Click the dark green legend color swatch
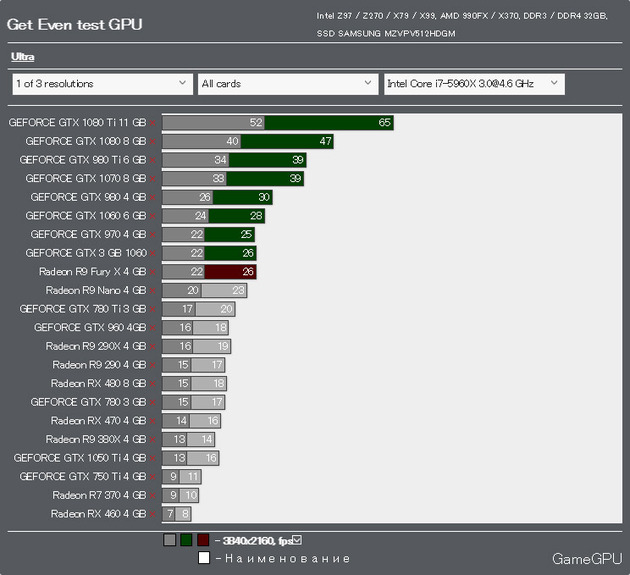Image resolution: width=630 pixels, height=575 pixels. coord(186,540)
